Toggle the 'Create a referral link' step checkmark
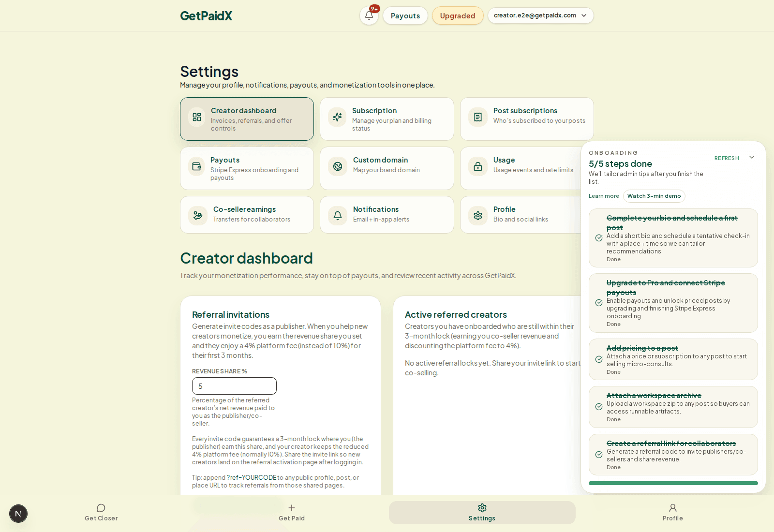 [599, 455]
